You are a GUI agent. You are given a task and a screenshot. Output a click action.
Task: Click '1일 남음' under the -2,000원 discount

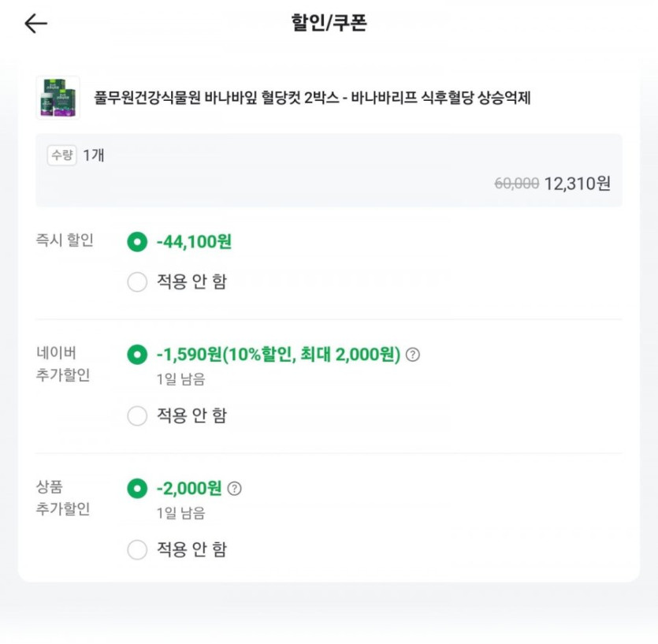click(180, 513)
